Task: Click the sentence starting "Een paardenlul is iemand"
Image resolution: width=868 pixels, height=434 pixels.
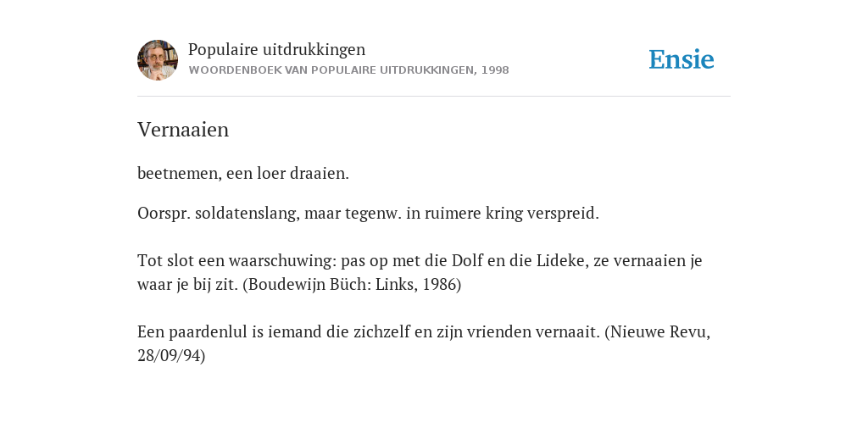Action: pos(424,343)
